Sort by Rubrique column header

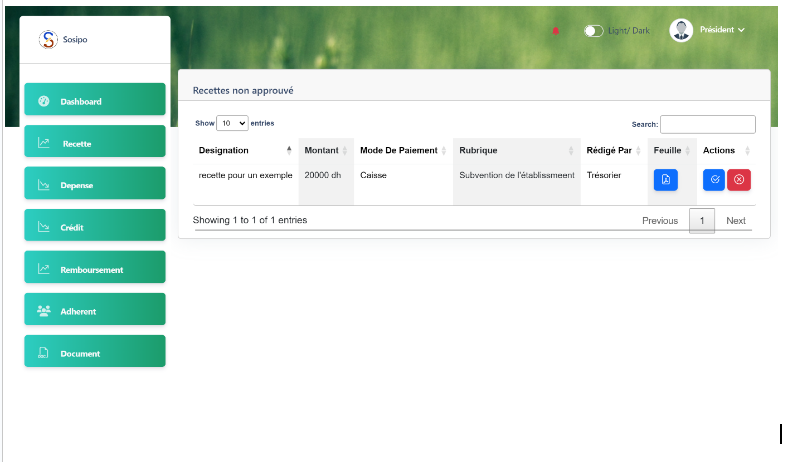(517, 150)
